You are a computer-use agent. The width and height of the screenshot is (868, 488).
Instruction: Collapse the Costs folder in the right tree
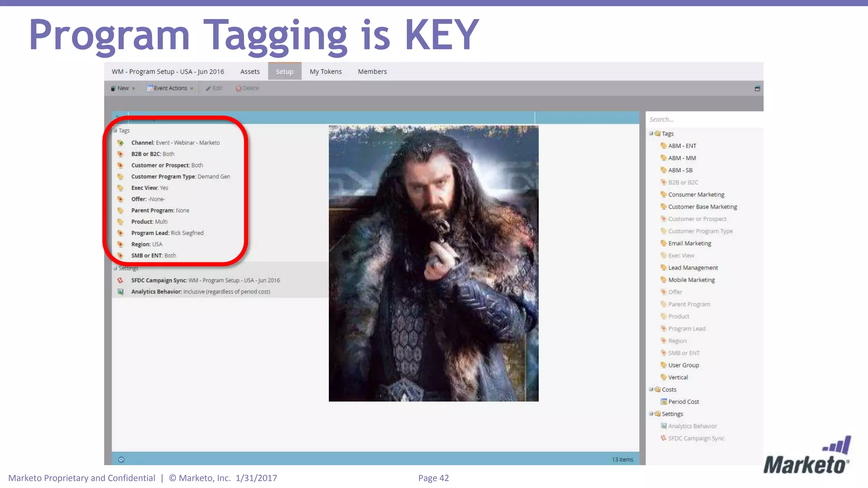(x=651, y=389)
